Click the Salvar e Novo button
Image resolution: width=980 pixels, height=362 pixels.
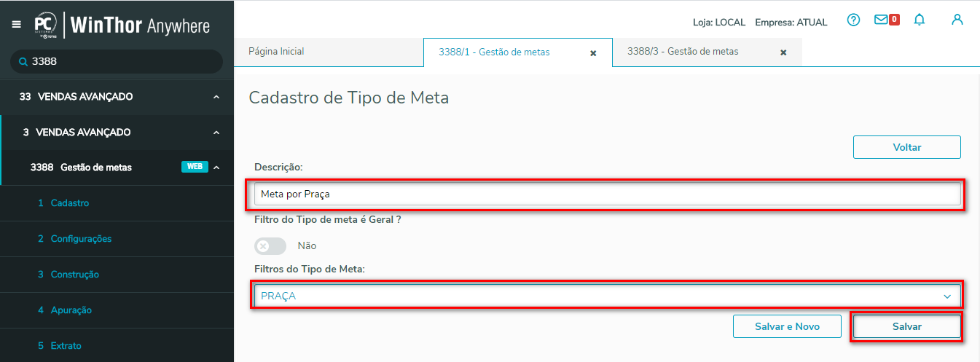pos(787,327)
